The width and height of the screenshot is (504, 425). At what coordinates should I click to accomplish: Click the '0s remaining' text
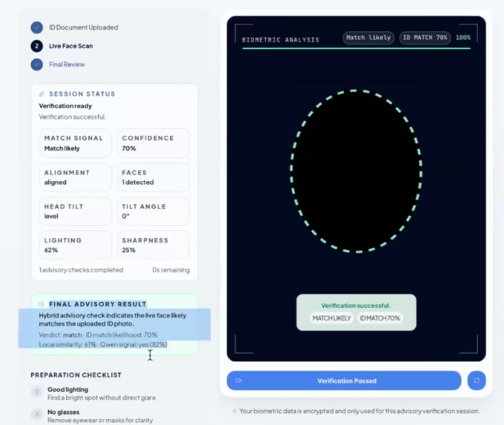pyautogui.click(x=170, y=270)
